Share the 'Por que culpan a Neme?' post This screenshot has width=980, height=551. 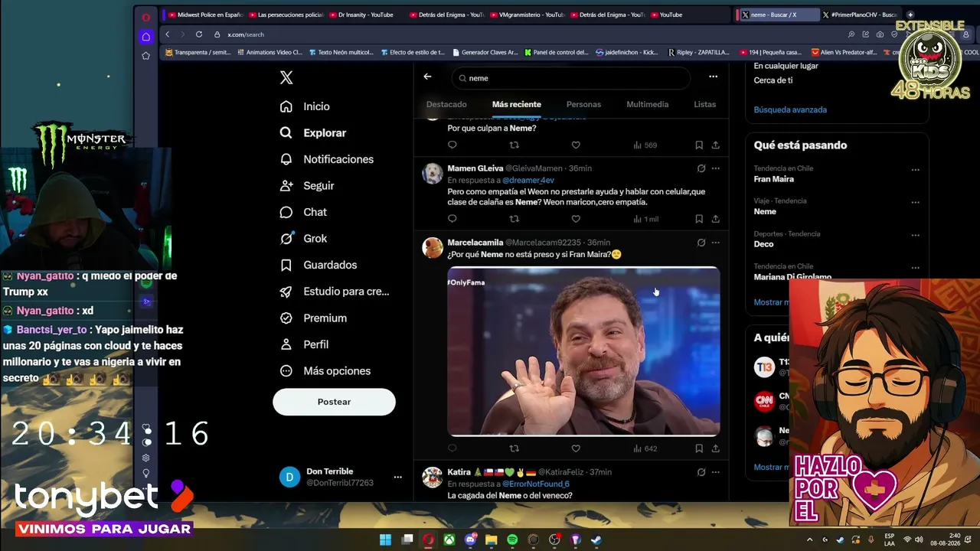pyautogui.click(x=715, y=145)
